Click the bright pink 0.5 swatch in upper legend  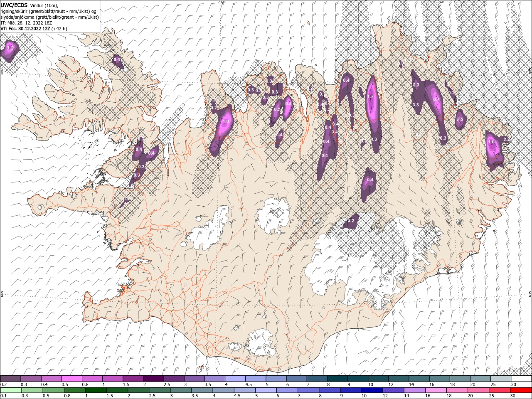[x=72, y=379]
